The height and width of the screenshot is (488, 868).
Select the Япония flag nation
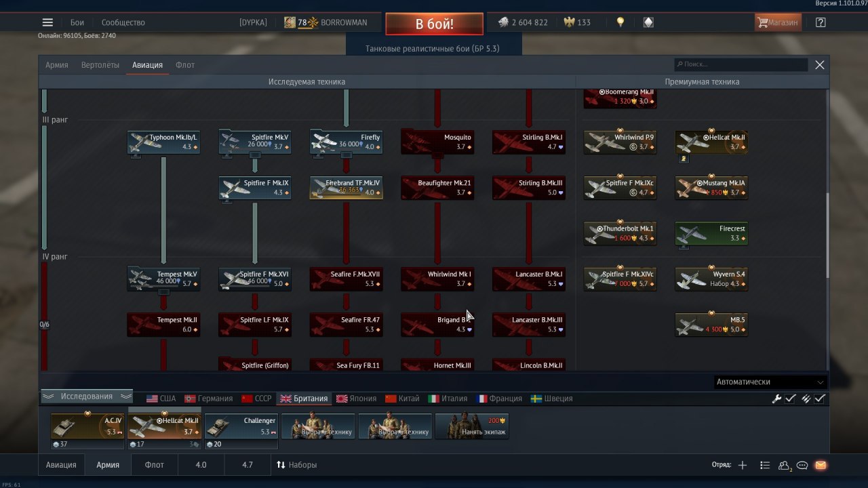click(x=357, y=399)
